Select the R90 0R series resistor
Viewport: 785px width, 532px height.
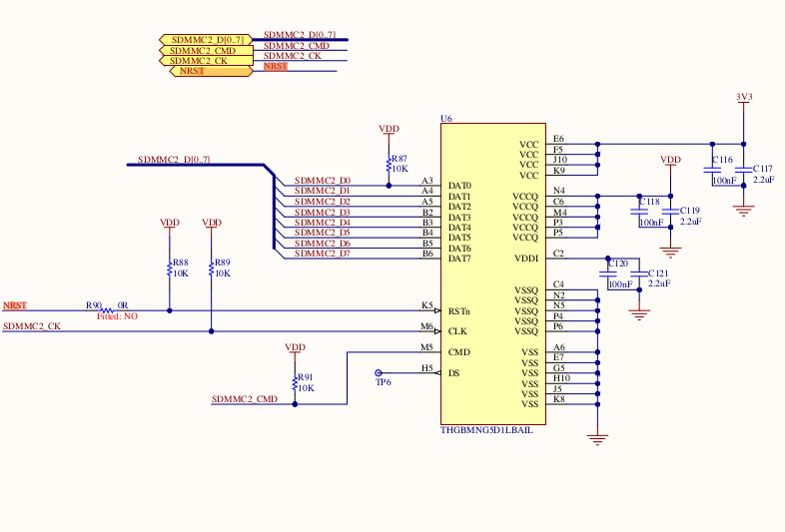[x=107, y=310]
